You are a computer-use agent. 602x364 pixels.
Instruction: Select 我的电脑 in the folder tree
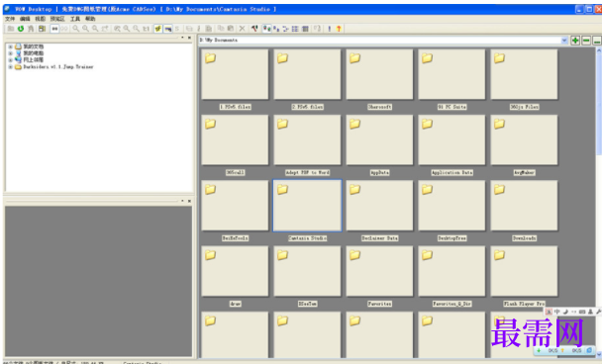point(33,53)
